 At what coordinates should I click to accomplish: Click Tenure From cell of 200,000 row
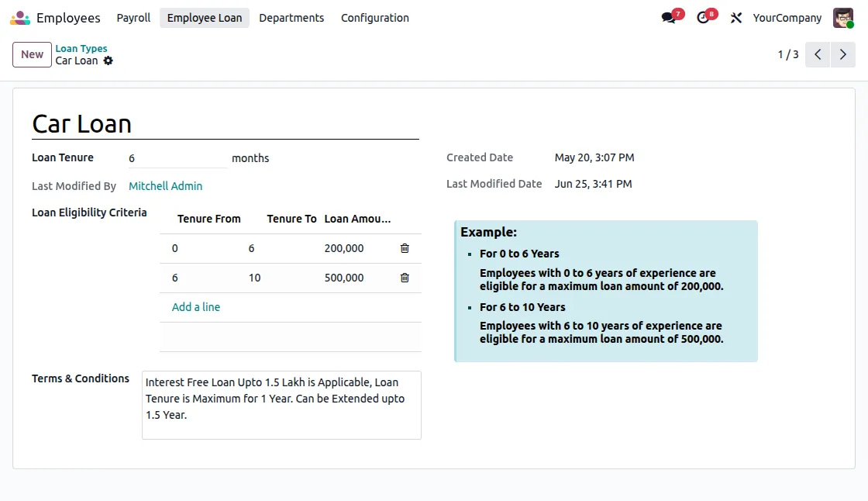click(x=203, y=248)
